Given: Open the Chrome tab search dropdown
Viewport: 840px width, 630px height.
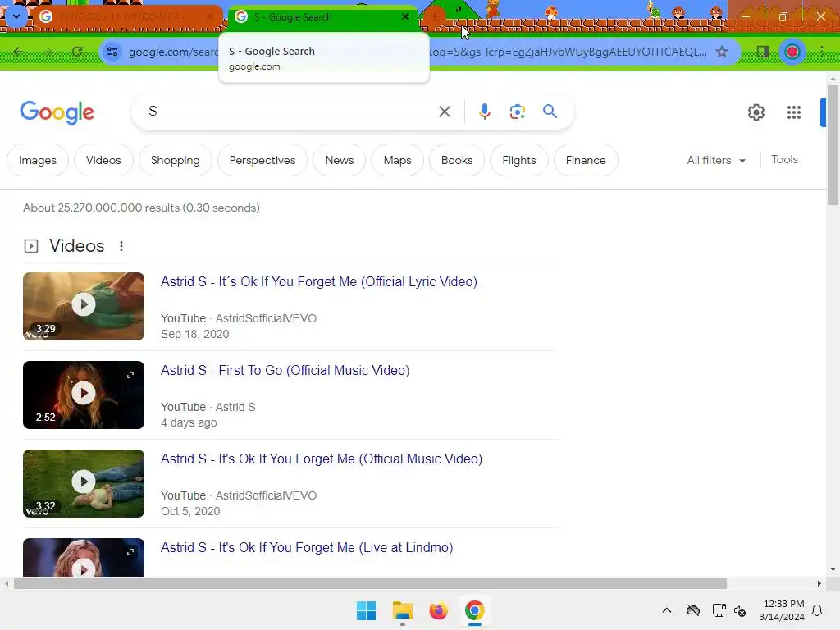Looking at the screenshot, I should pos(16,16).
